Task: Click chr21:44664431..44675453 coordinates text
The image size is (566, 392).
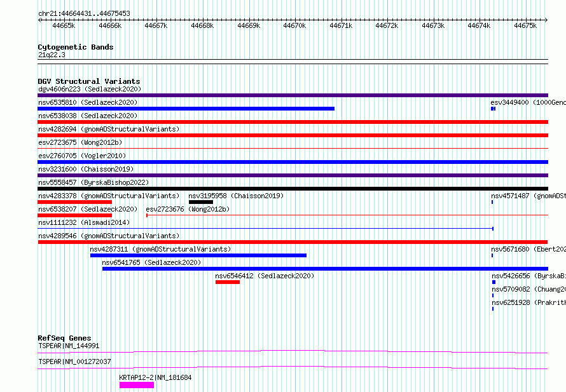Action: coord(84,14)
